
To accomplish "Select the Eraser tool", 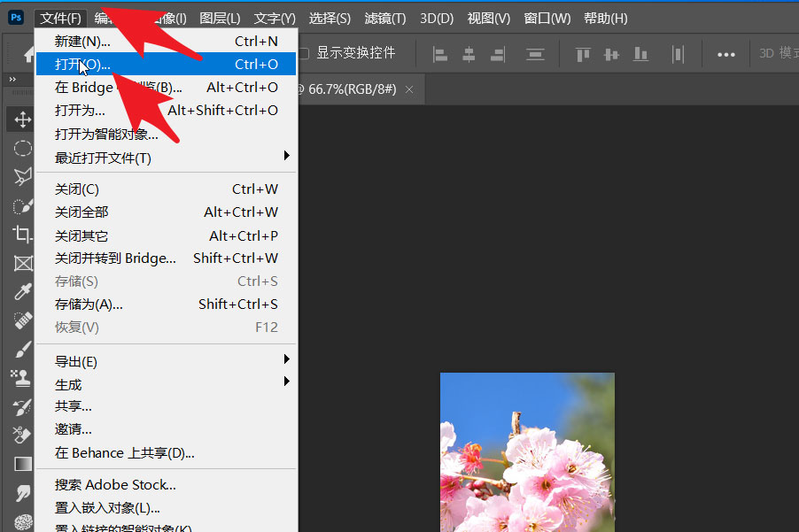I will (x=22, y=436).
